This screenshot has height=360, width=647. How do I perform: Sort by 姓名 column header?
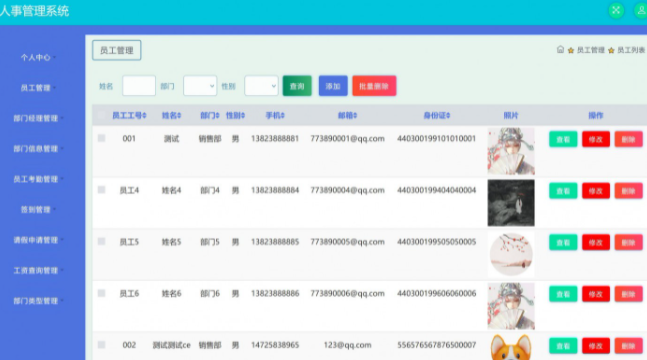171,116
